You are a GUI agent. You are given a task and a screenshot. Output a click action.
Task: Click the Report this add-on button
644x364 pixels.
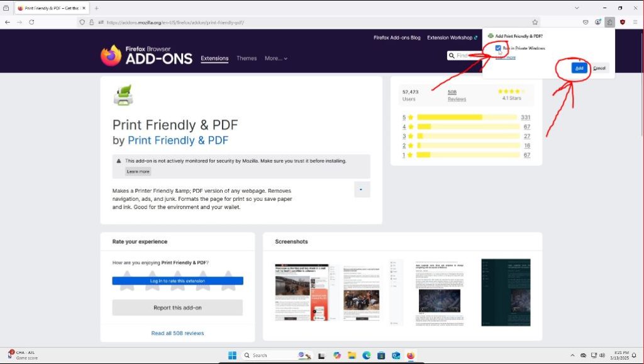tap(177, 308)
